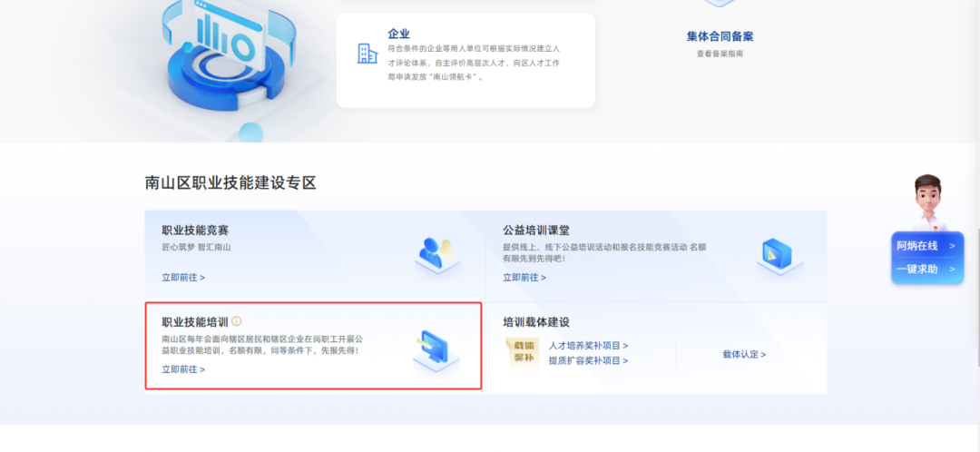980x452 pixels.
Task: Click the 载体奖补 badge icon
Action: point(523,353)
